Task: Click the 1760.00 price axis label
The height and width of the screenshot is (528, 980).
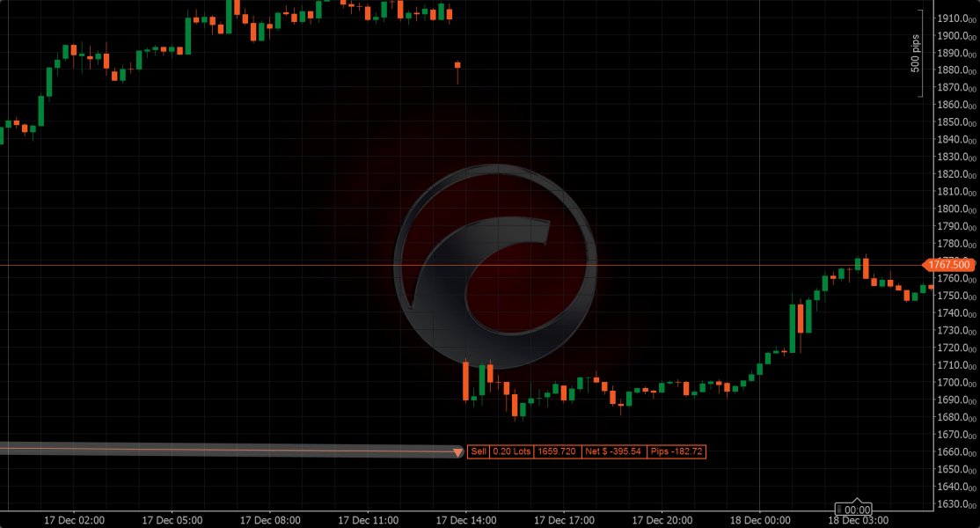Action: tap(956, 279)
